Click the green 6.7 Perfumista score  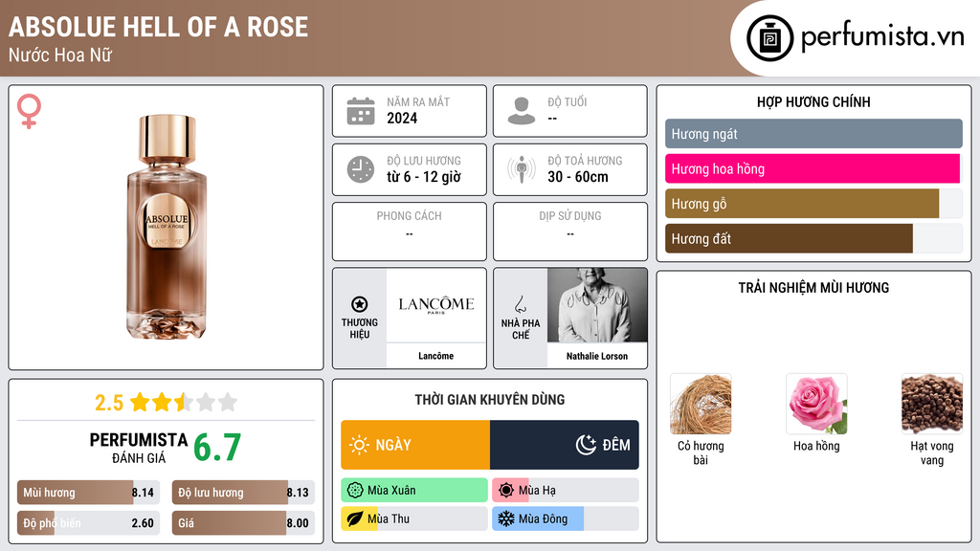[x=217, y=448]
